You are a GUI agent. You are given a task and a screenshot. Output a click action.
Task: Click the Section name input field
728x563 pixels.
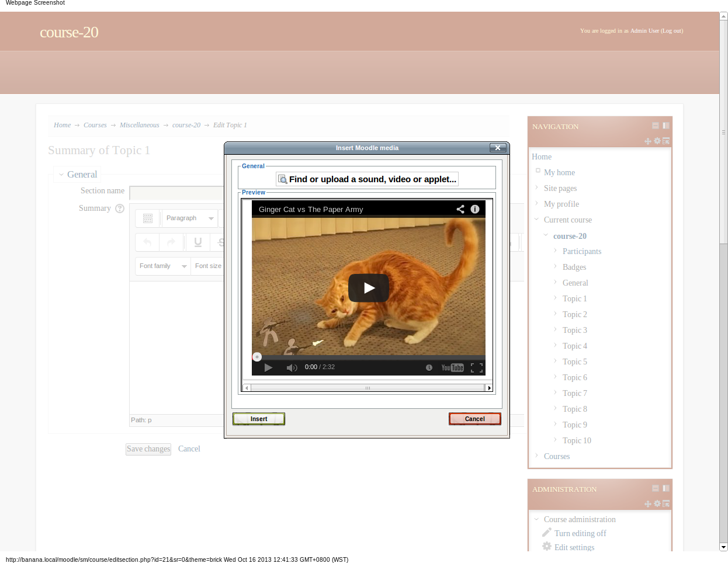pos(176,193)
